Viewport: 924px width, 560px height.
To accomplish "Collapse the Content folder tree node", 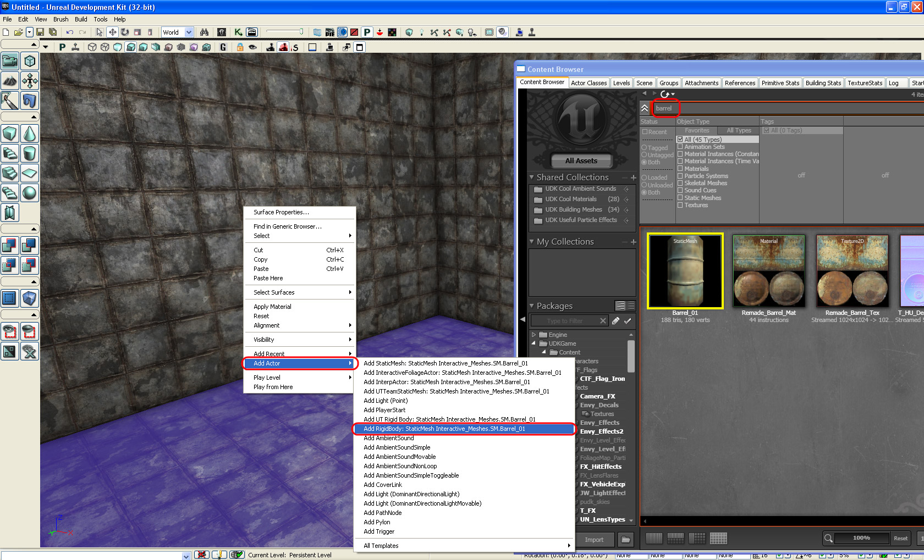I will (544, 352).
